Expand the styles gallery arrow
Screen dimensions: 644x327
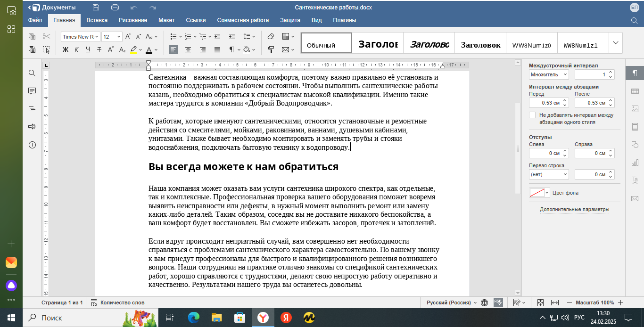(x=616, y=42)
